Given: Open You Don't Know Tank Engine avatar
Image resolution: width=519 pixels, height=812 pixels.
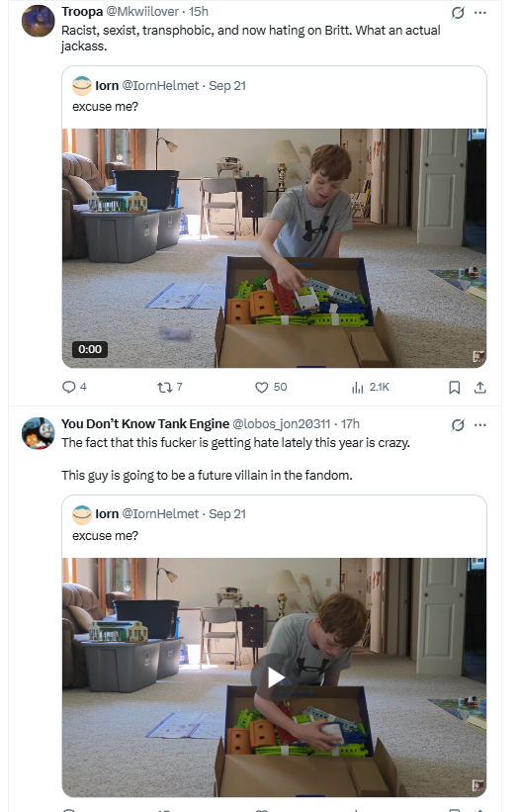Looking at the screenshot, I should (38, 433).
